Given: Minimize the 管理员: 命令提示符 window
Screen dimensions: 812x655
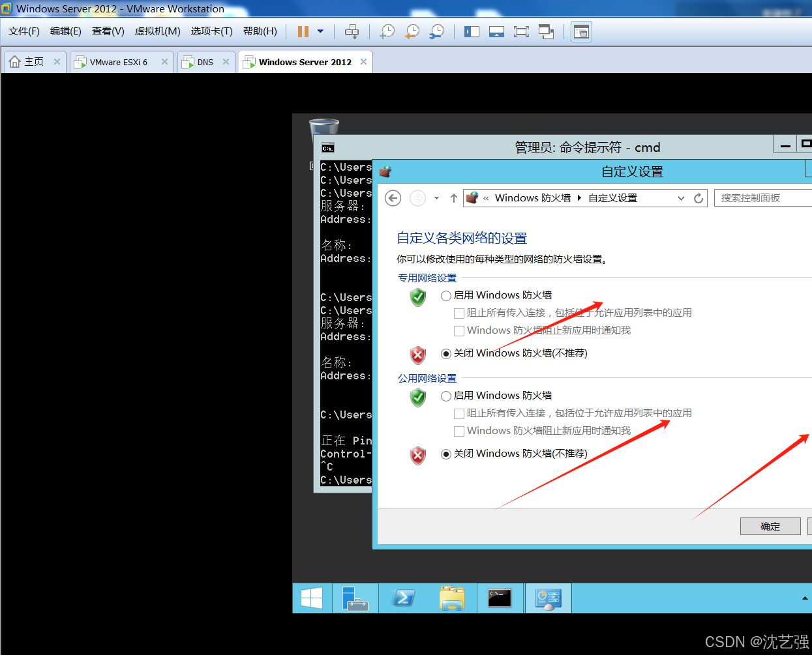Looking at the screenshot, I should pyautogui.click(x=785, y=145).
